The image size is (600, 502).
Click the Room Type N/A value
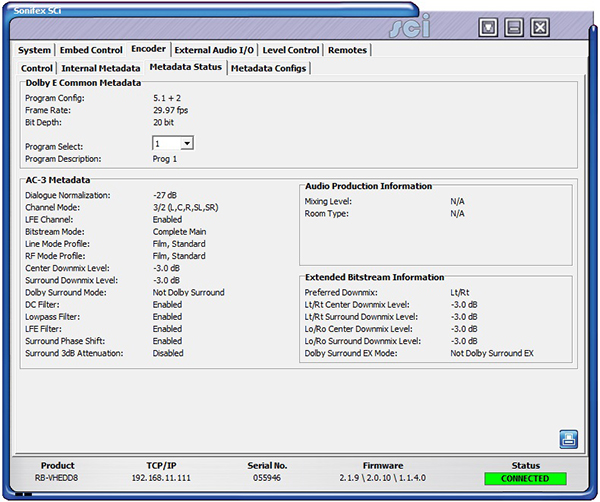[x=457, y=214]
